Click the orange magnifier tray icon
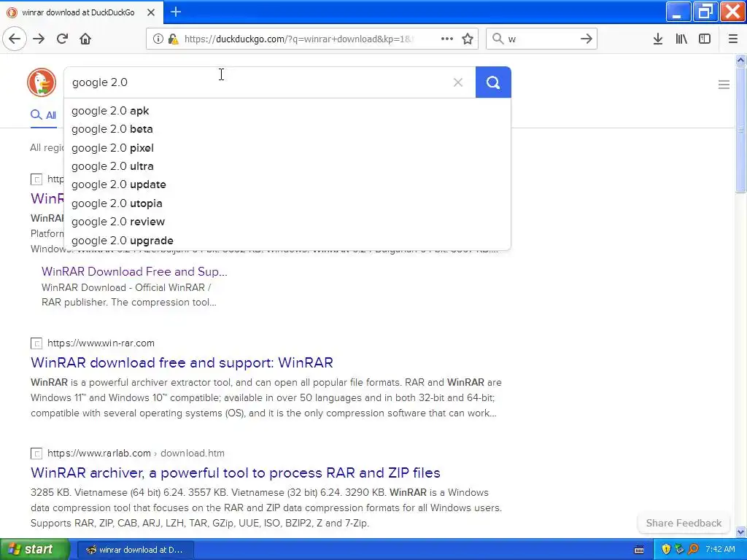747x560 pixels. 693,549
